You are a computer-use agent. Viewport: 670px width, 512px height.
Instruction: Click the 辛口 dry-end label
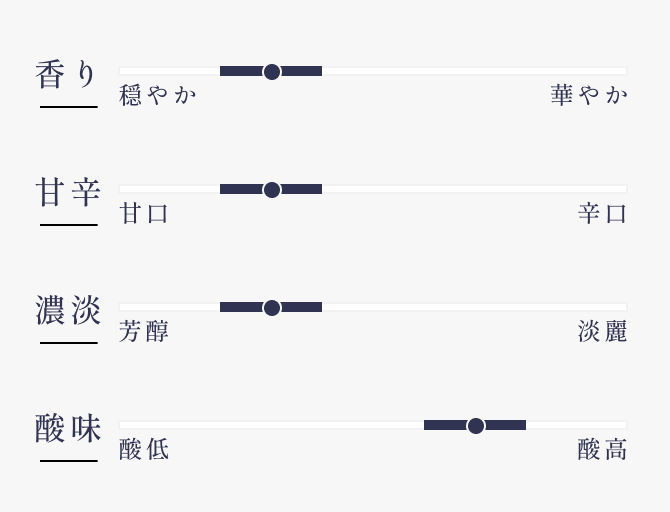click(x=602, y=214)
